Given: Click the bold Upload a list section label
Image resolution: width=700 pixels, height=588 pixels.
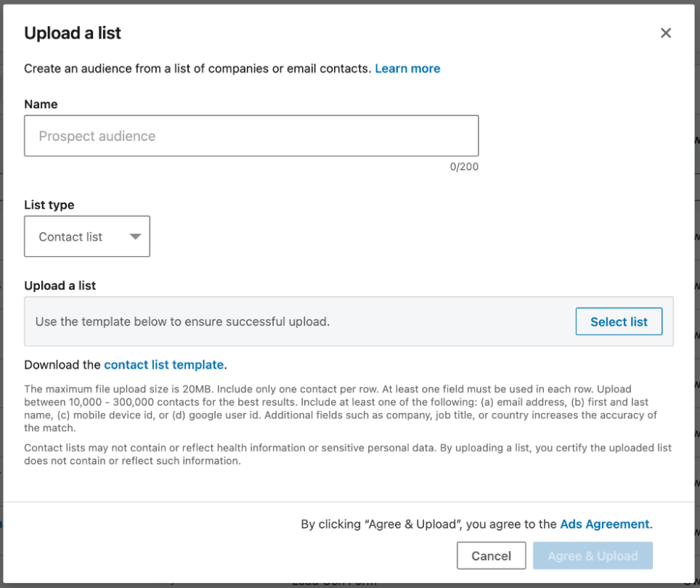Looking at the screenshot, I should [x=60, y=286].
